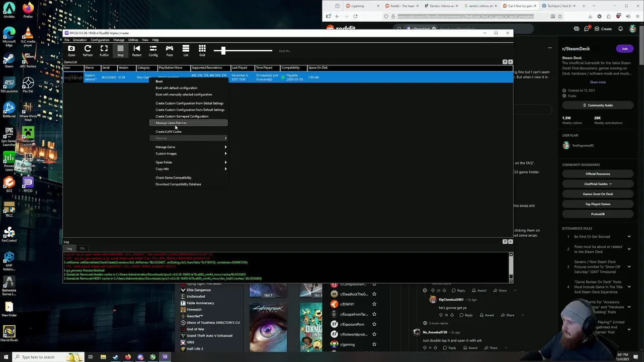Favorite r/firstworldprob... with its star

[x=374, y=334]
